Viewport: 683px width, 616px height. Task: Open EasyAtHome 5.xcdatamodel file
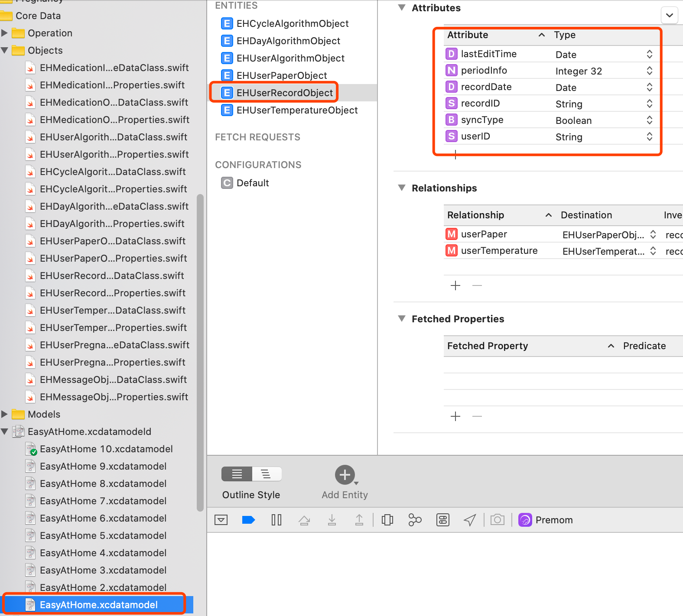[x=96, y=535]
